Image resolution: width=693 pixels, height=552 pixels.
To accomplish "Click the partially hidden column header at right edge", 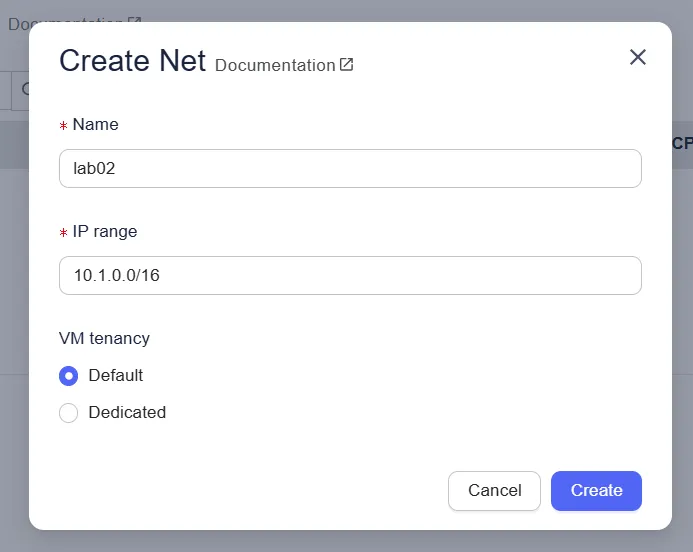I will [x=682, y=144].
